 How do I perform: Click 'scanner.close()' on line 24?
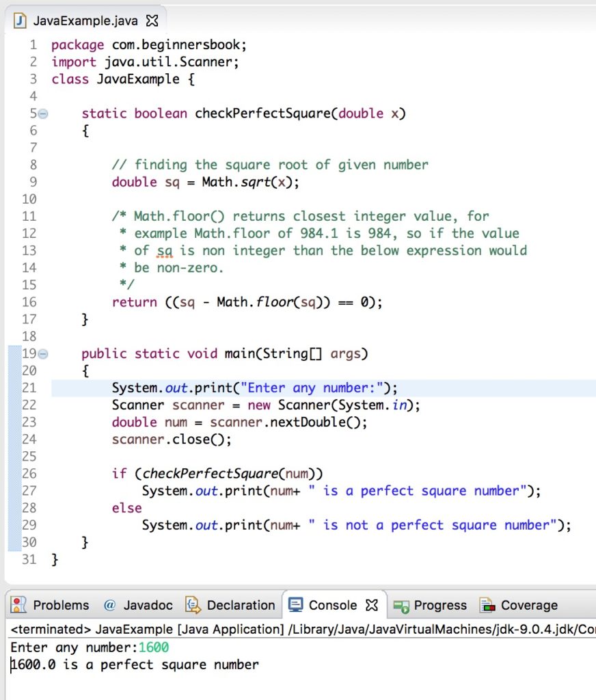[x=168, y=440]
